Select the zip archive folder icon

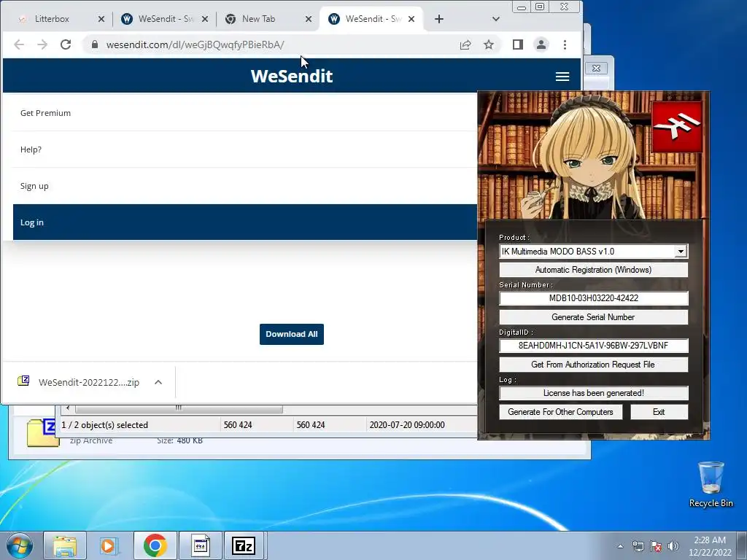(42, 432)
